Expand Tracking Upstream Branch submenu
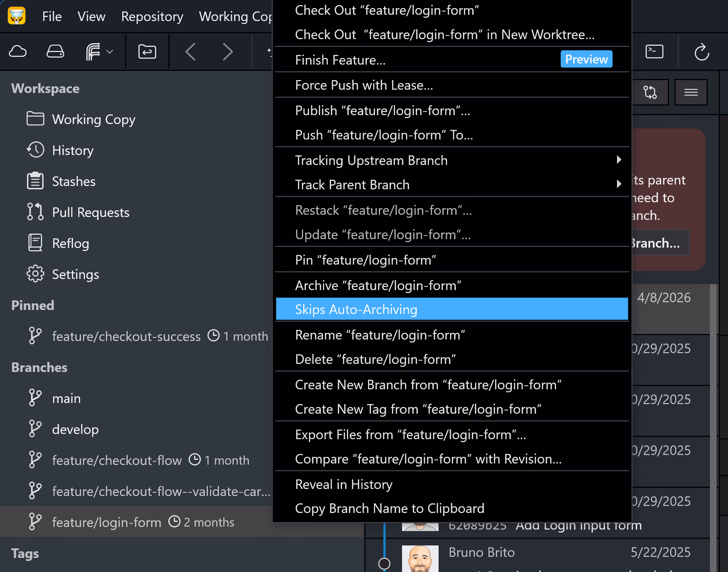This screenshot has width=728, height=572. (452, 160)
